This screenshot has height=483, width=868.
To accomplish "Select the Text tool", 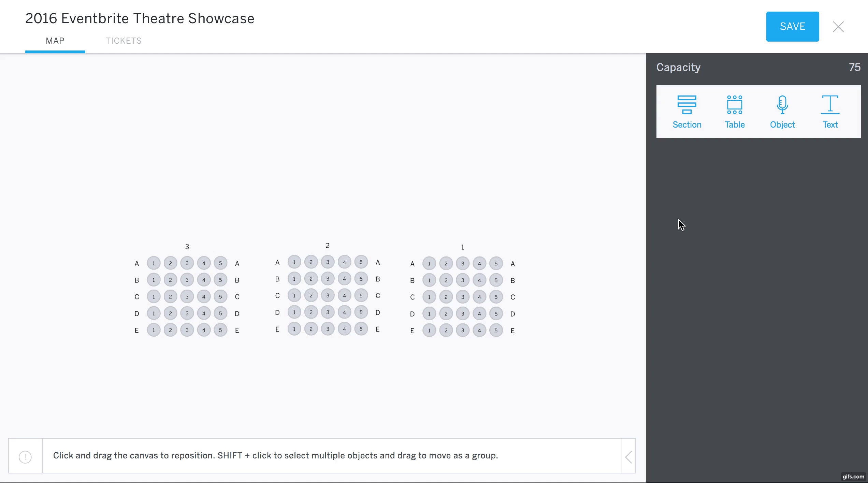I will pos(830,111).
